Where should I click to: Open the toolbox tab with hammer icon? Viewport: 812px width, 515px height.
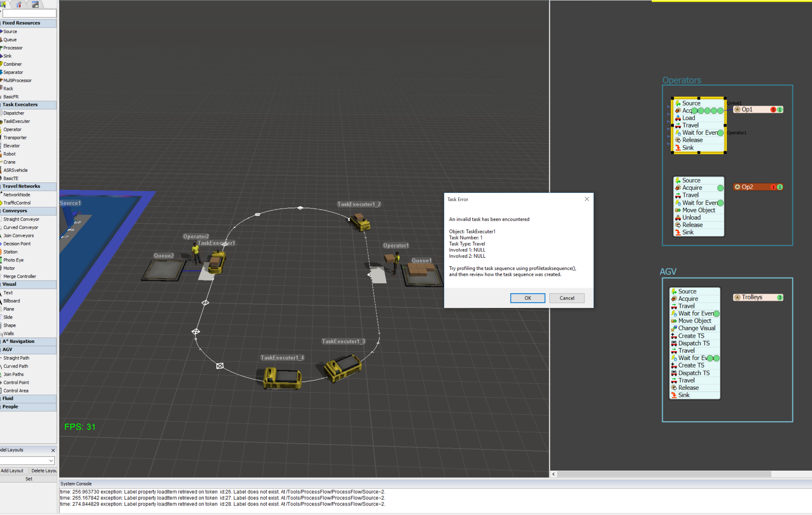(18, 4)
